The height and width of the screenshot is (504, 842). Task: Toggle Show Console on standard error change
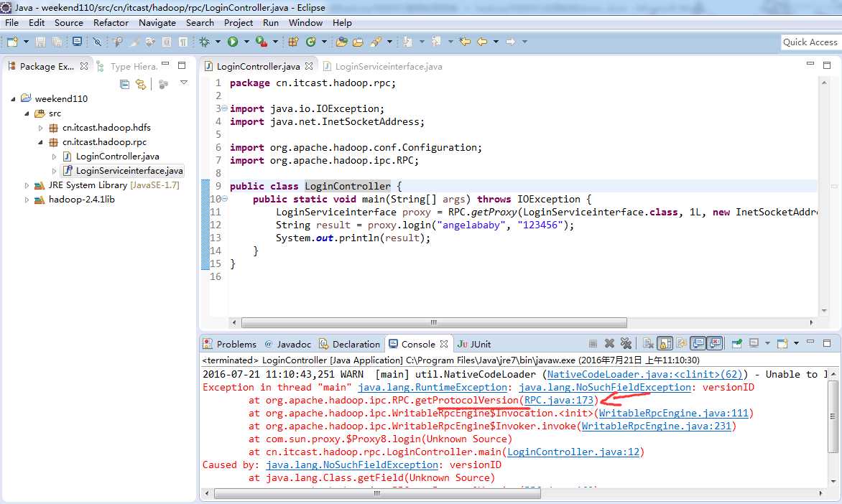[715, 343]
